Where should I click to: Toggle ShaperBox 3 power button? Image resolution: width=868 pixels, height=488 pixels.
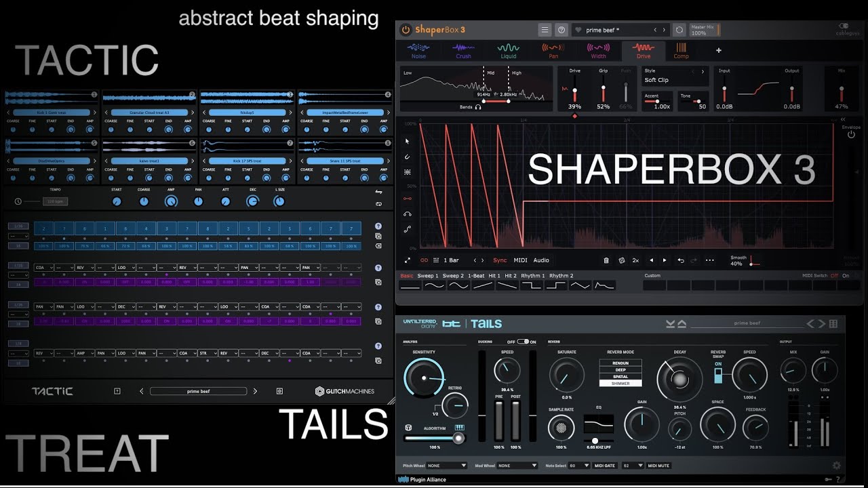[406, 30]
